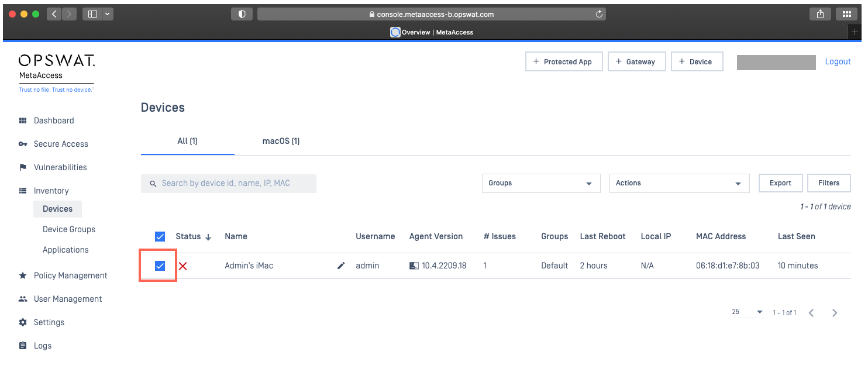Click the + Device button
This screenshot has width=868, height=386.
(697, 61)
